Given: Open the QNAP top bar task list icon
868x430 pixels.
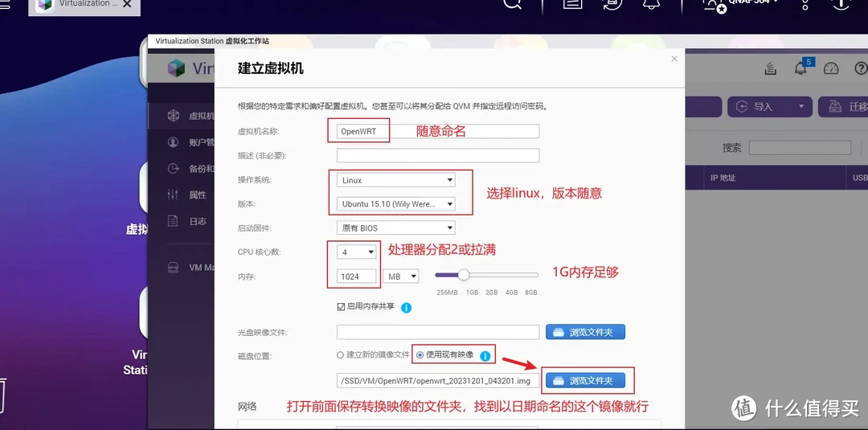Looking at the screenshot, I should [x=572, y=3].
